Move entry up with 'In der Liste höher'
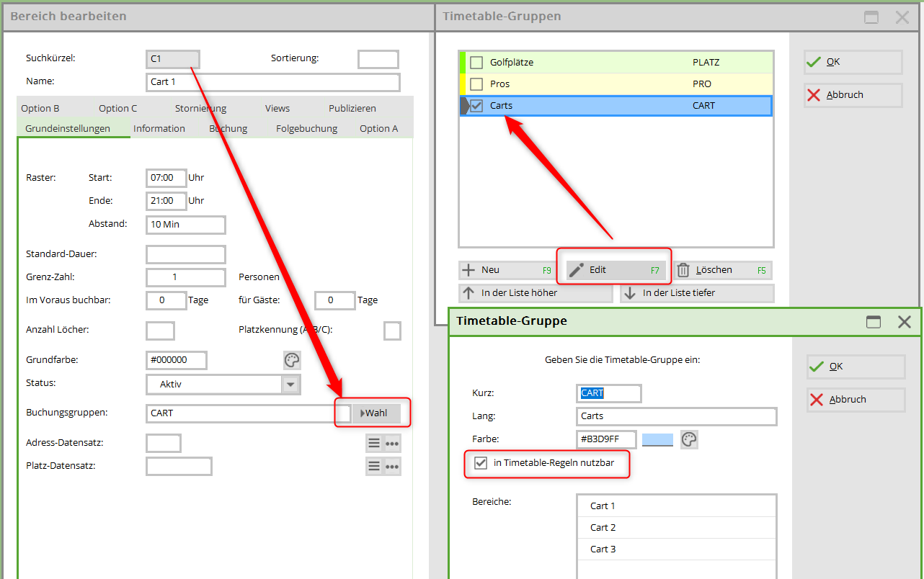The height and width of the screenshot is (579, 924). 535,293
